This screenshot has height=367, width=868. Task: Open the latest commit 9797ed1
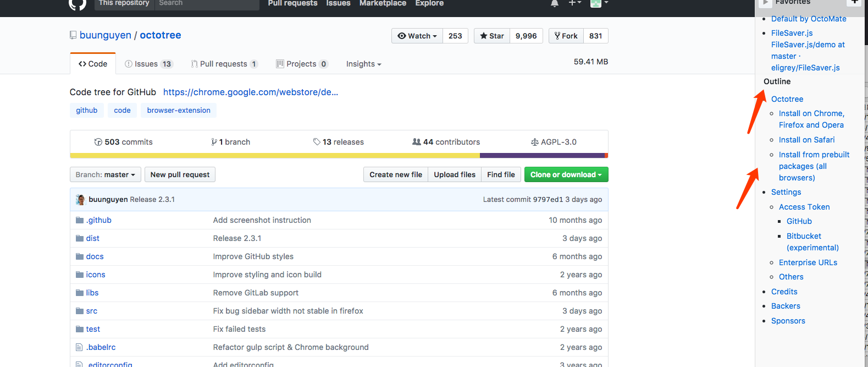click(548, 199)
